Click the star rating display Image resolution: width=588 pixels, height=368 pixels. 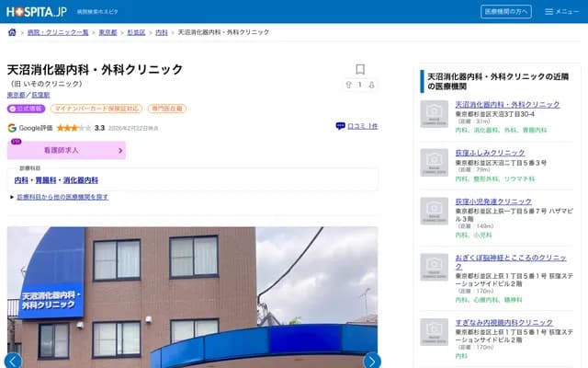coord(73,128)
